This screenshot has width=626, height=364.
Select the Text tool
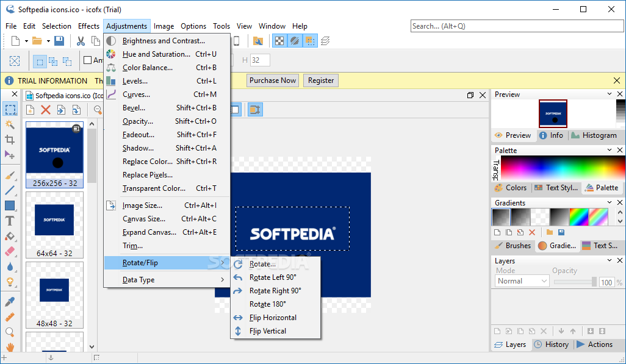(x=10, y=221)
